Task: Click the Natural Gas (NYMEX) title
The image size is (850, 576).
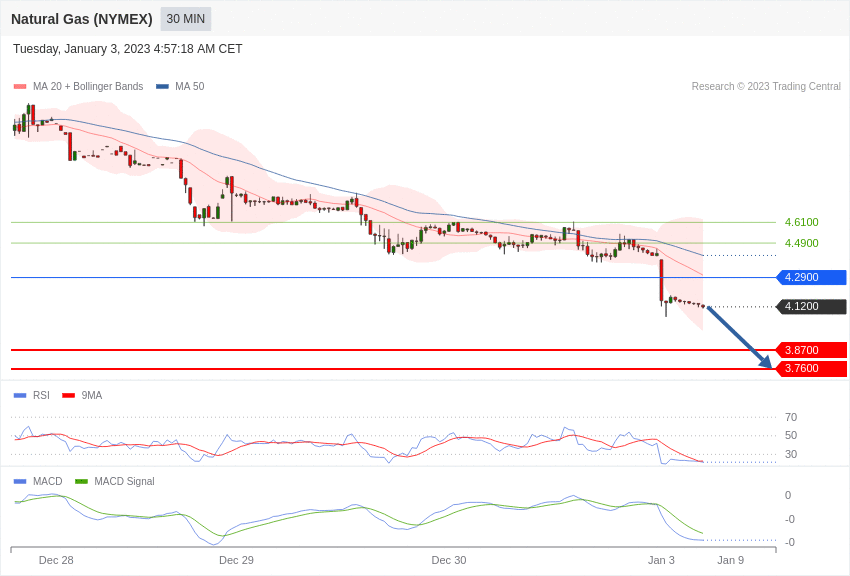Action: pos(82,19)
